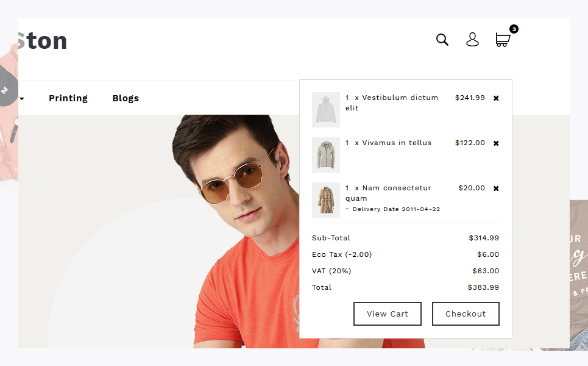Click the Checkout button
Screen dimensions: 588x366
466,314
